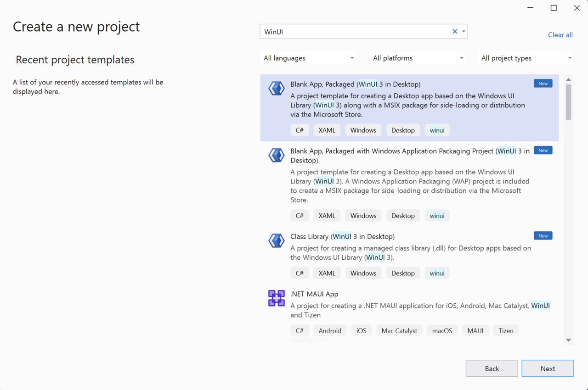
Task: Click the scrollbar down arrow in template list
Action: pyautogui.click(x=568, y=340)
